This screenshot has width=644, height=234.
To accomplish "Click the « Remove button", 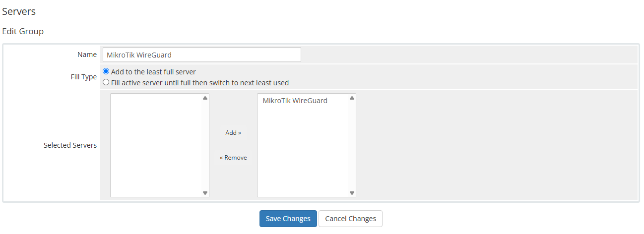I will click(233, 158).
